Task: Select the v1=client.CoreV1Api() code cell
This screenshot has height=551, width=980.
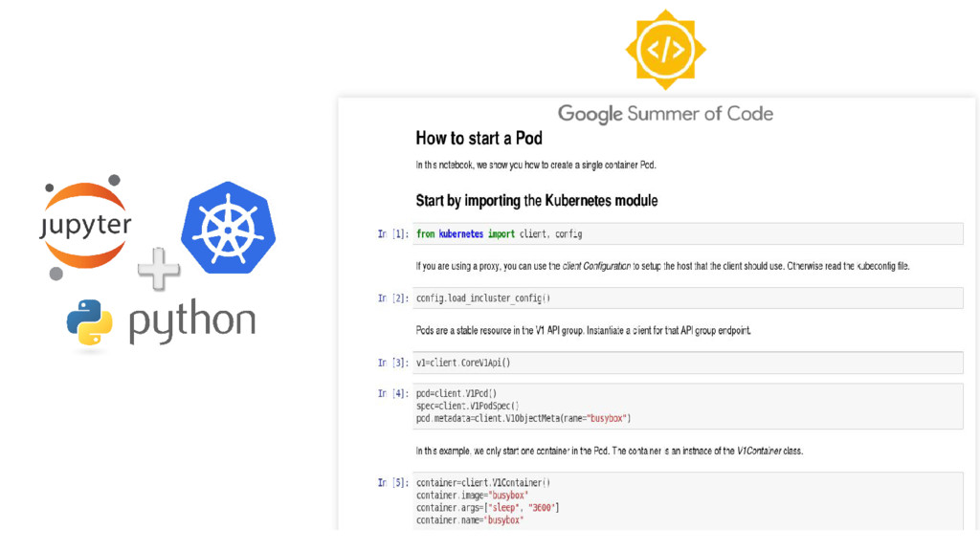Action: click(687, 363)
